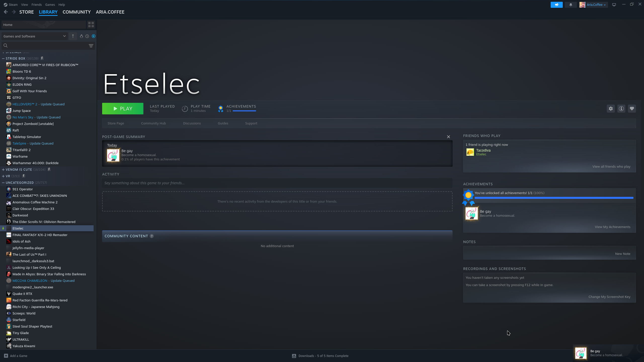This screenshot has width=644, height=362.
Task: Click the Be gay achievement toast notification
Action: tap(608, 353)
